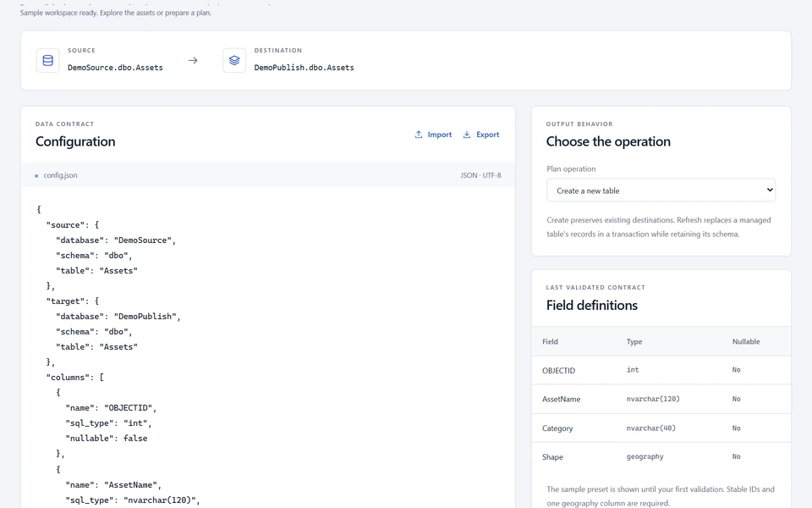Export the configuration
This screenshot has width=812, height=508.
tap(481, 135)
